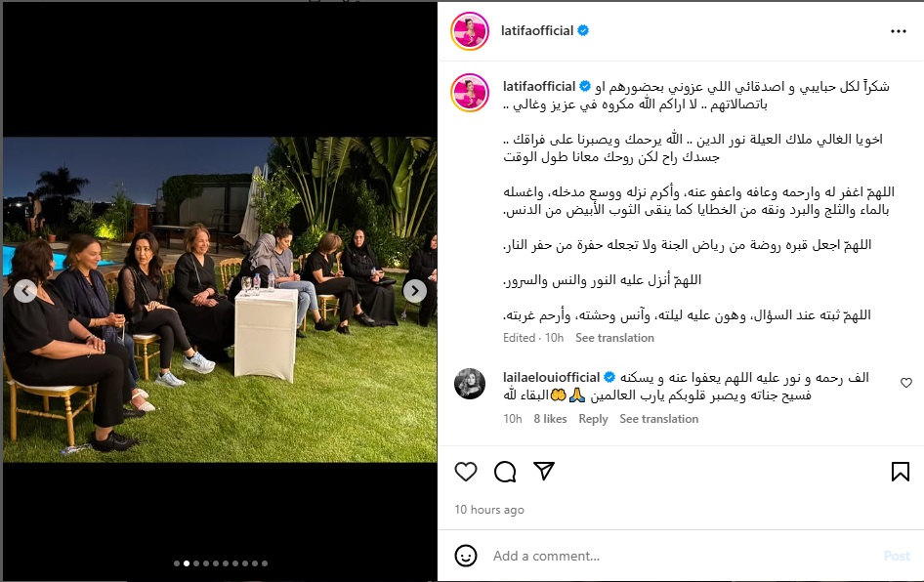
Task: Open comments with speech bubble icon
Action: (x=505, y=472)
